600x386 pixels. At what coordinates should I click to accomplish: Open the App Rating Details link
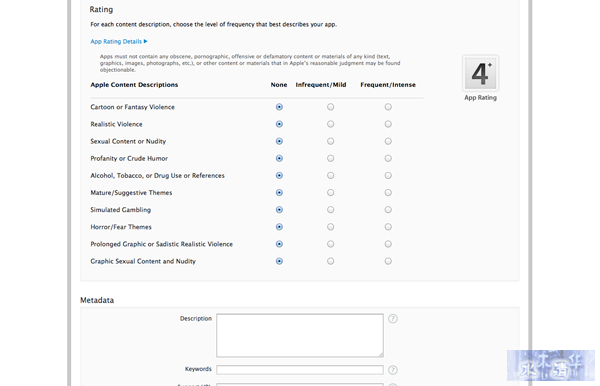tap(116, 41)
